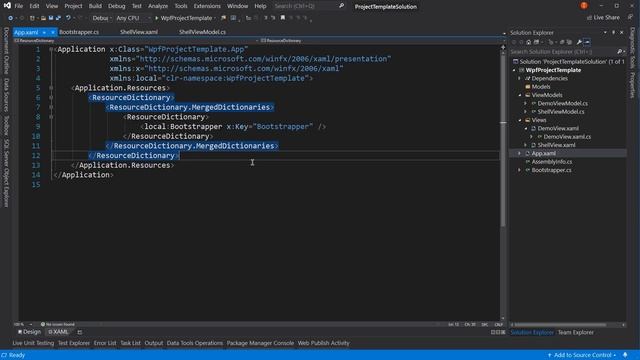
Task: Click the Visual Studio logo icon
Action: click(7, 5)
